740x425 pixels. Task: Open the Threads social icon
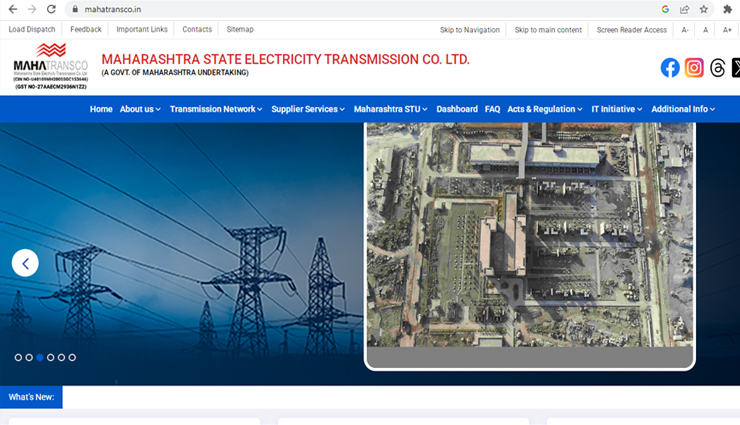(x=717, y=68)
